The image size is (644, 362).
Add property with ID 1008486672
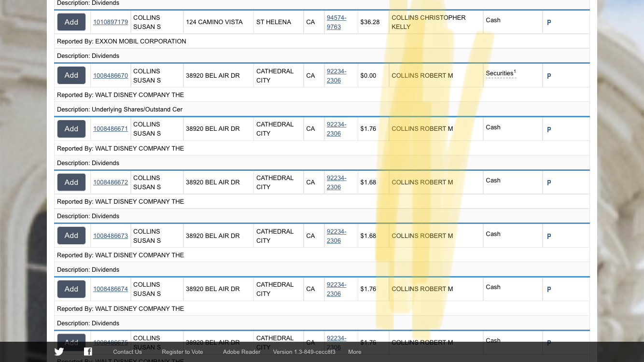click(x=71, y=182)
